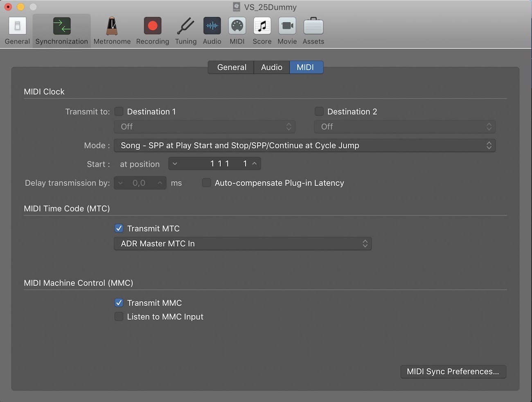Click the Start position 1 1 1 1 field
Image resolution: width=532 pixels, height=402 pixels.
214,164
